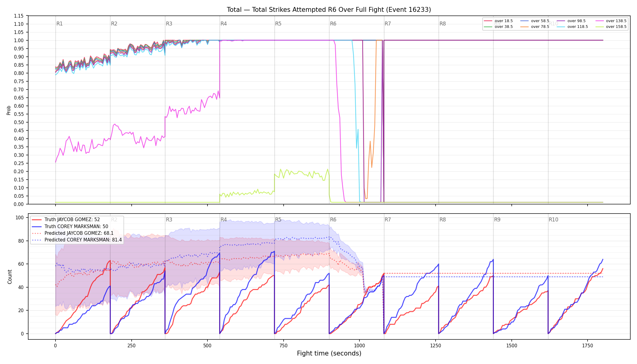Click the 80 tick on the Count axis
This screenshot has width=637, height=364.
click(21, 241)
